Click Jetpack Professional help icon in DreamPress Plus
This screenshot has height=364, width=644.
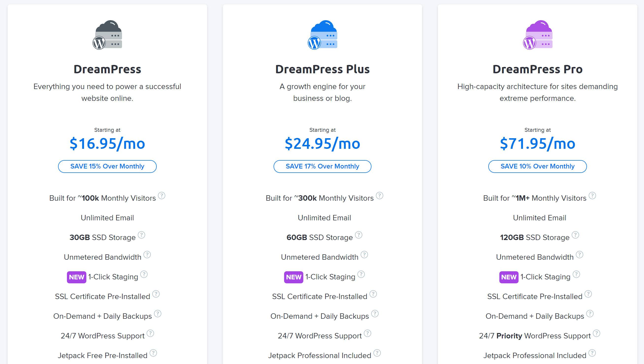pos(377,353)
